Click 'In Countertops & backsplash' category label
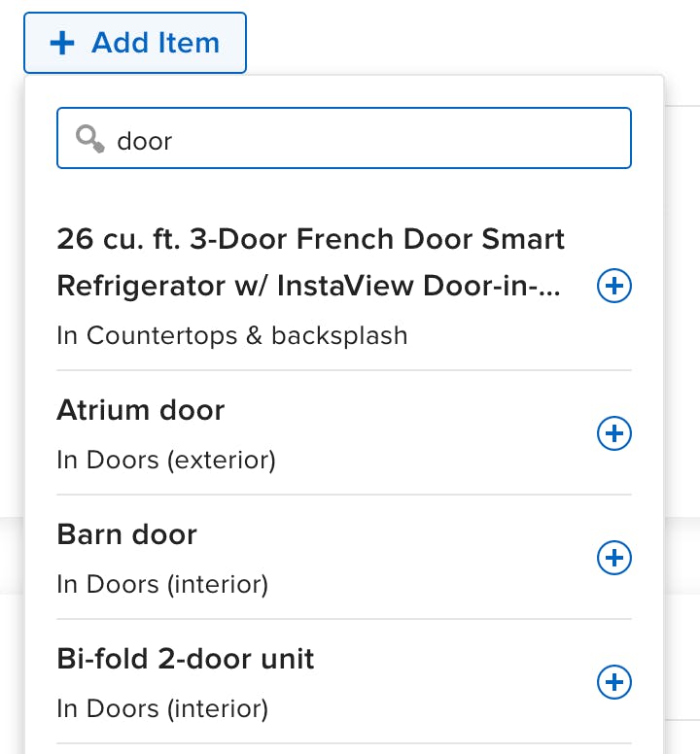700x754 pixels. pos(232,336)
